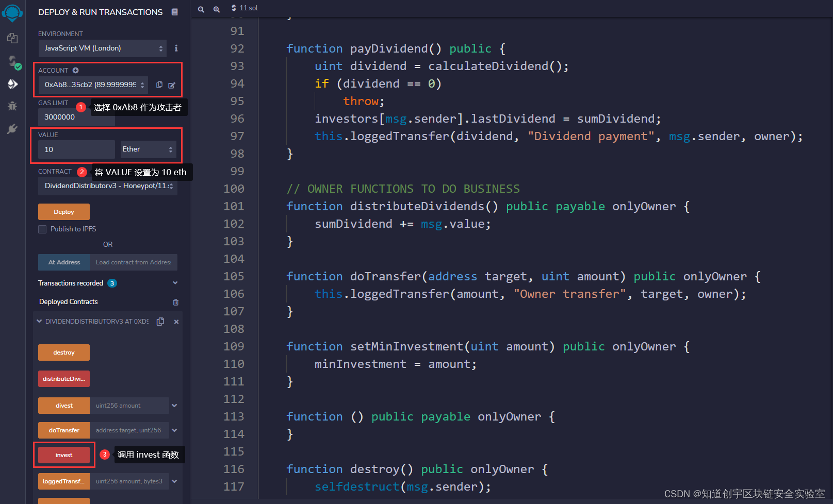Zoom out the editor font
The image size is (833, 504).
pos(201,9)
